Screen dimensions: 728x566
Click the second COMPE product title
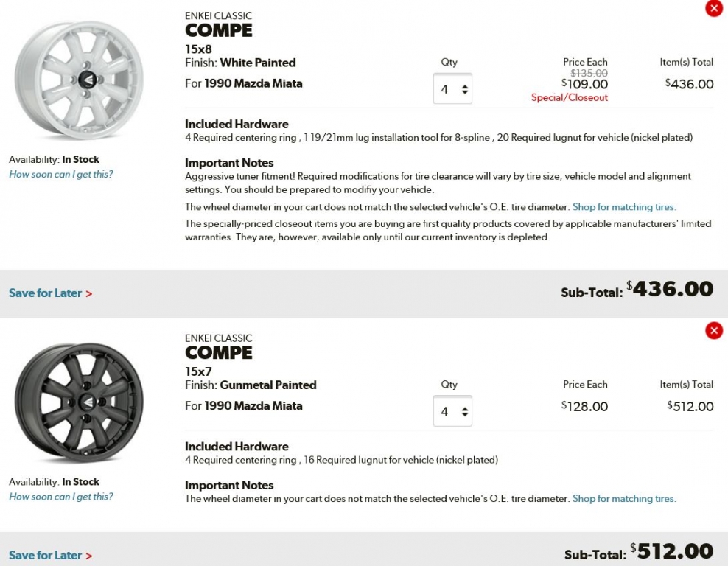pos(219,353)
